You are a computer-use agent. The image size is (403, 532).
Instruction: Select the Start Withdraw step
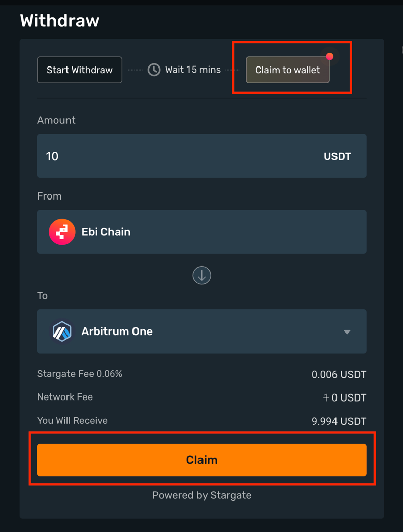pos(80,70)
